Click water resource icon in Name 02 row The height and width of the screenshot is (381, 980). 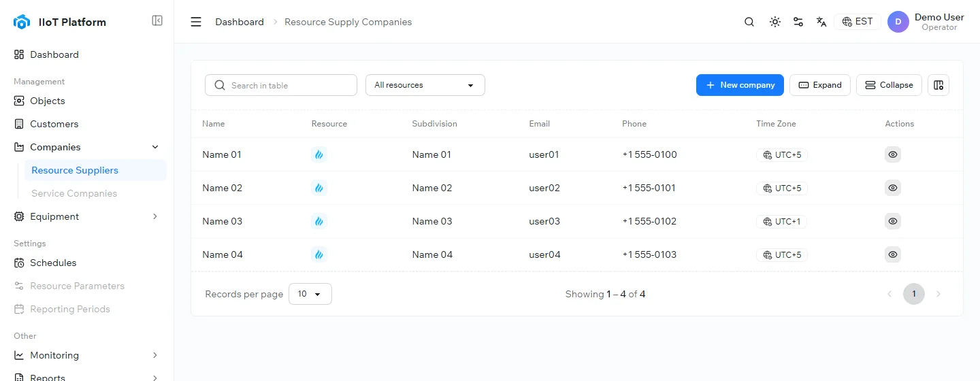[x=318, y=188]
